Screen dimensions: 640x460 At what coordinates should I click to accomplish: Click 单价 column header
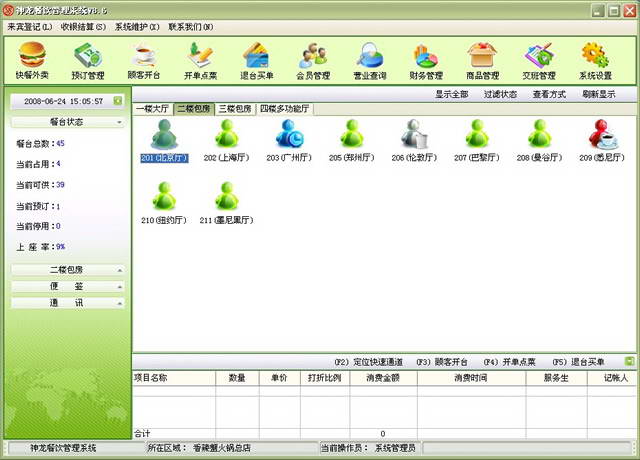(280, 378)
